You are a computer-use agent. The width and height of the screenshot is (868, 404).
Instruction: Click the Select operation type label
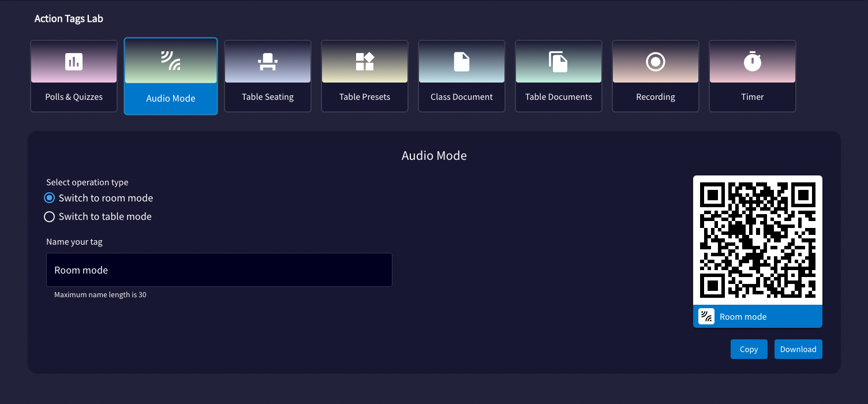87,182
